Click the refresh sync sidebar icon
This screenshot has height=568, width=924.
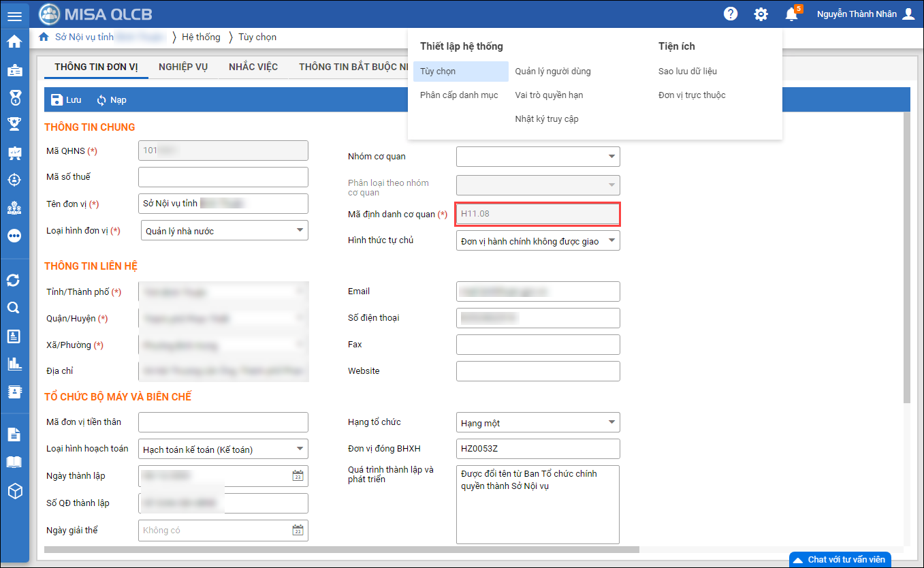[x=14, y=280]
